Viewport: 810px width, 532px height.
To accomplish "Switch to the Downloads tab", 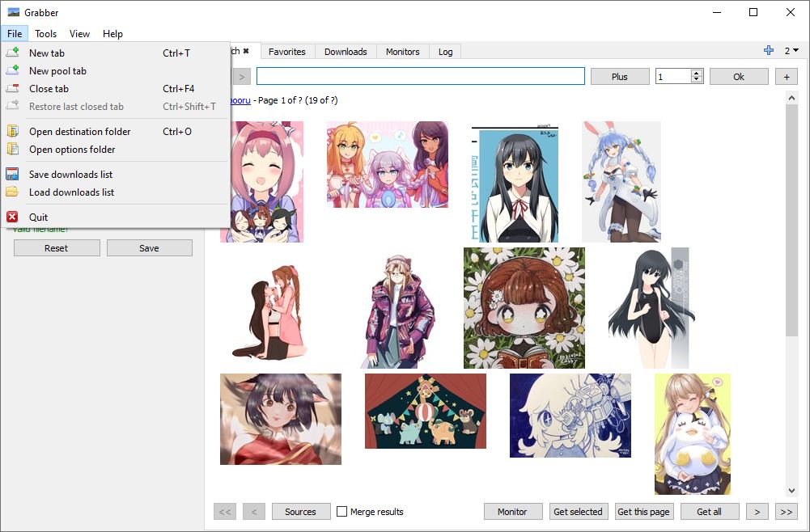I will tap(346, 52).
